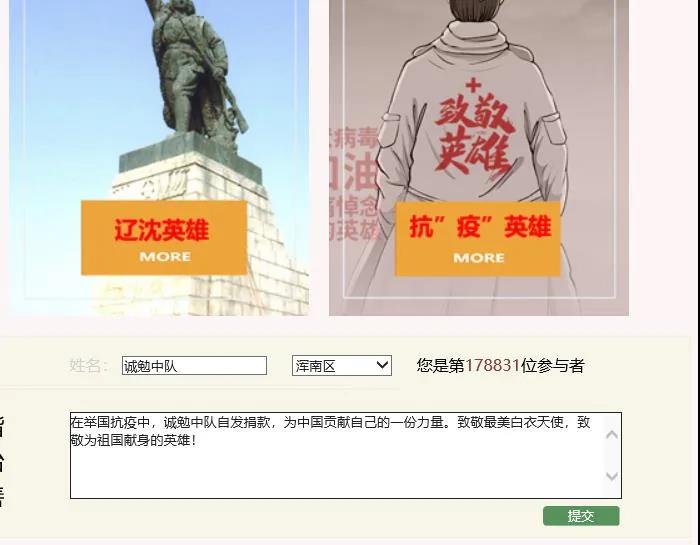Image resolution: width=700 pixels, height=545 pixels.
Task: Click the red cross above 致敬英雄
Action: [x=473, y=84]
